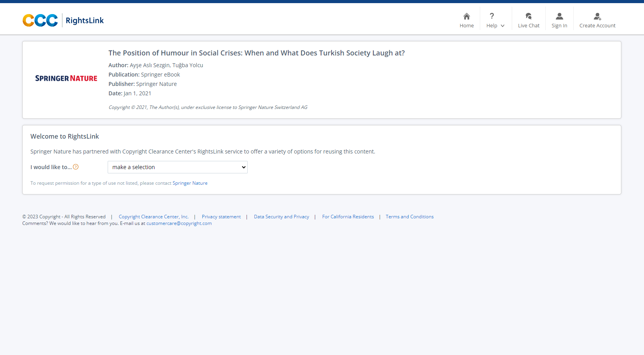Open the Privacy statement link
Viewport: 644px width, 355px height.
(221, 217)
